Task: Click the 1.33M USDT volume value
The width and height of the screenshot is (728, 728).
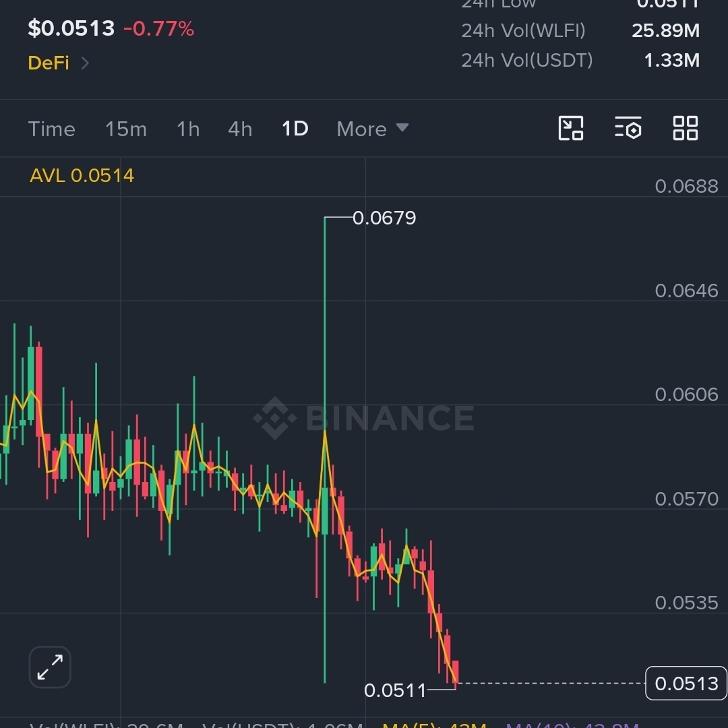Action: 672,61
